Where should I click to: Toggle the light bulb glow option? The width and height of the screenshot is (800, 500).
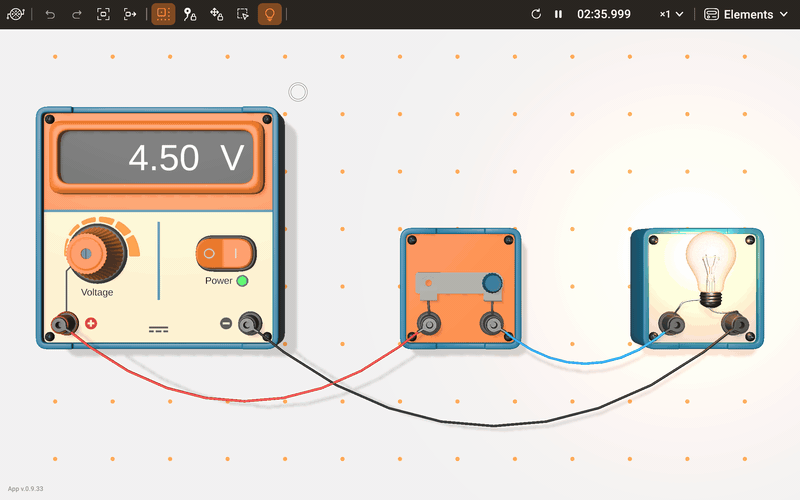(x=270, y=14)
